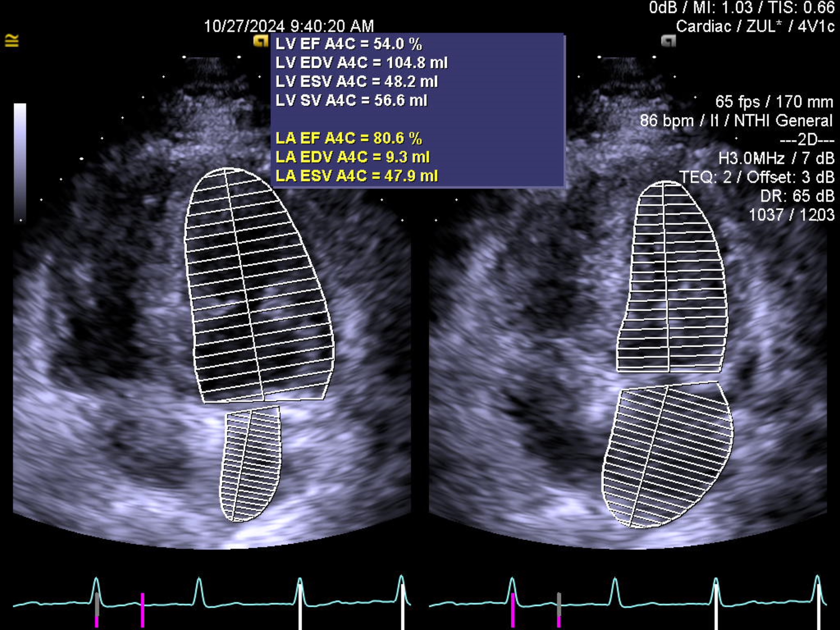Viewport: 840px width, 630px height.
Task: Click the tall magenta marker on left ECG
Action: point(142,610)
